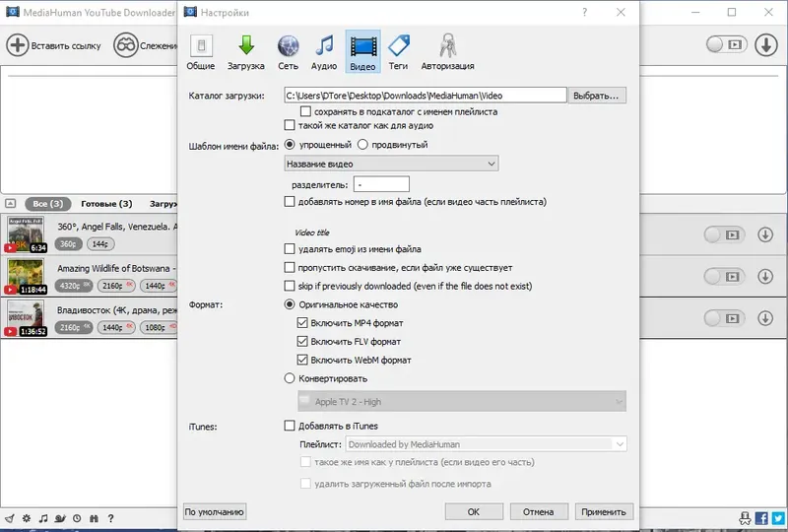Viewport: 788px width, 532px height.
Task: Click the OK button
Action: click(474, 512)
